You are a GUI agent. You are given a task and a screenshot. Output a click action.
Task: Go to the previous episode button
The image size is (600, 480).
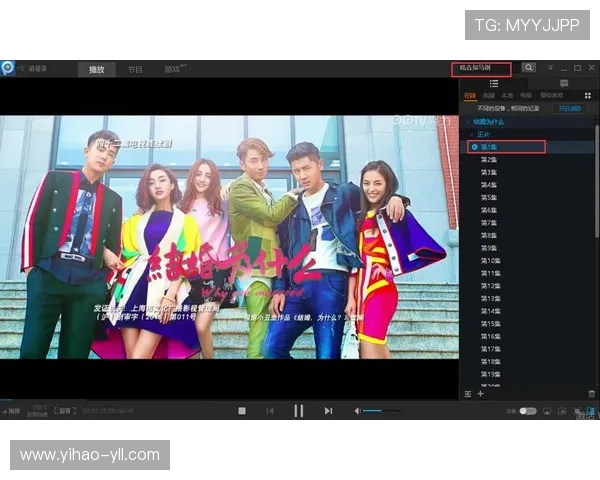click(270, 411)
